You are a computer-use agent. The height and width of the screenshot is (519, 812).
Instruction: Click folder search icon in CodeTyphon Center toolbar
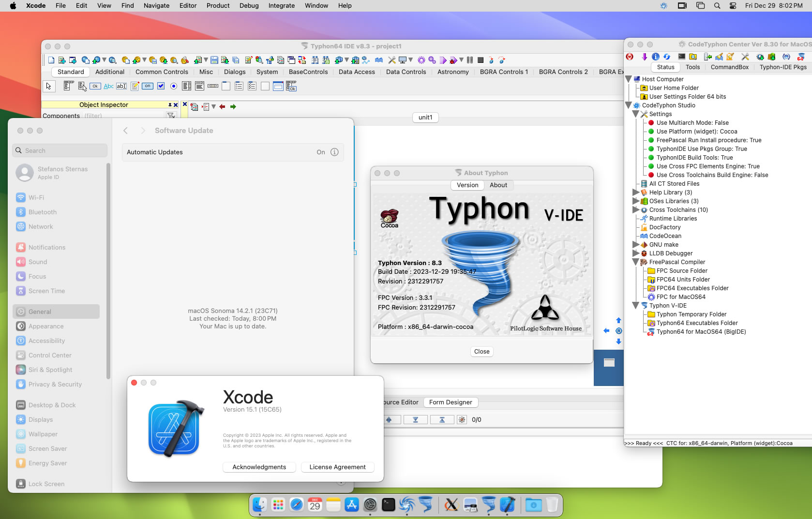[693, 57]
